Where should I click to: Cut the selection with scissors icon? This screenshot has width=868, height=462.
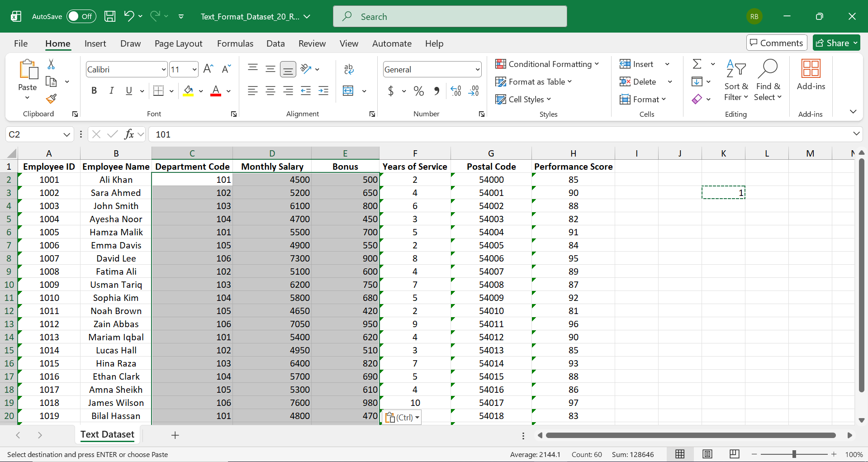click(x=51, y=65)
